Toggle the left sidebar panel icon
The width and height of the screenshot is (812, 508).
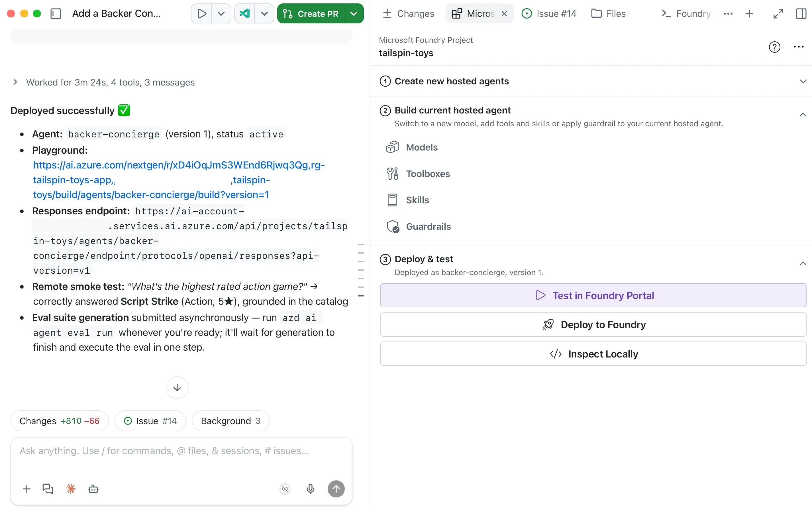[56, 13]
